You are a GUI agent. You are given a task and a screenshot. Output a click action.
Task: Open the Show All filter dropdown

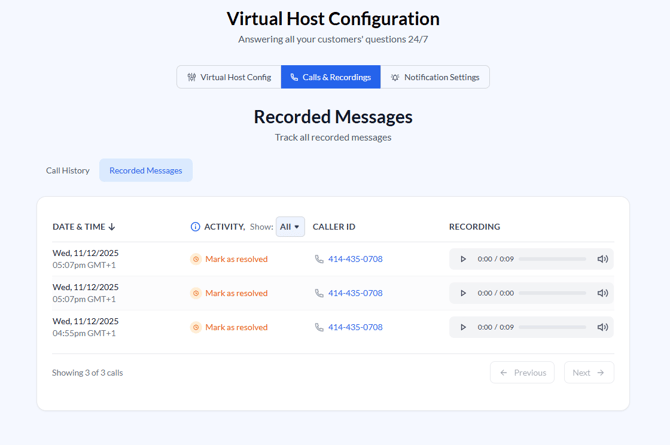pyautogui.click(x=290, y=227)
